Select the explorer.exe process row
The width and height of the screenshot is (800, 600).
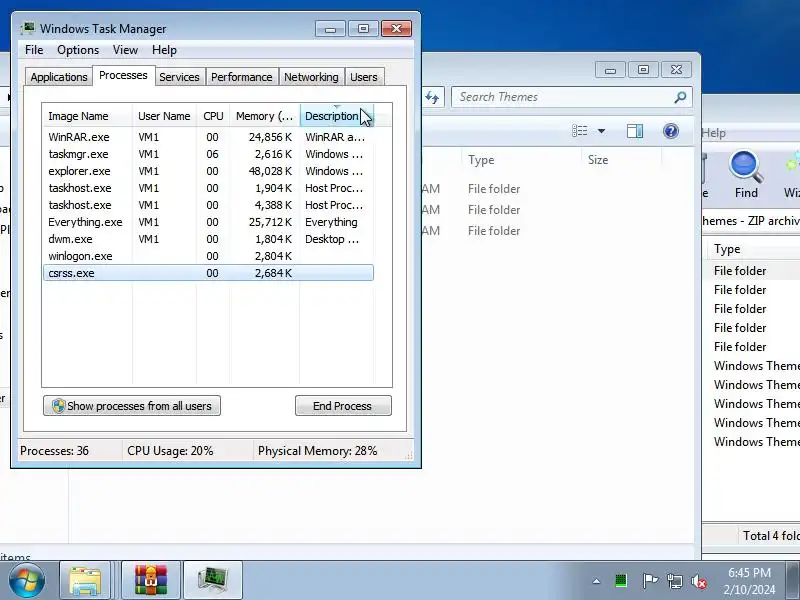[x=209, y=171]
